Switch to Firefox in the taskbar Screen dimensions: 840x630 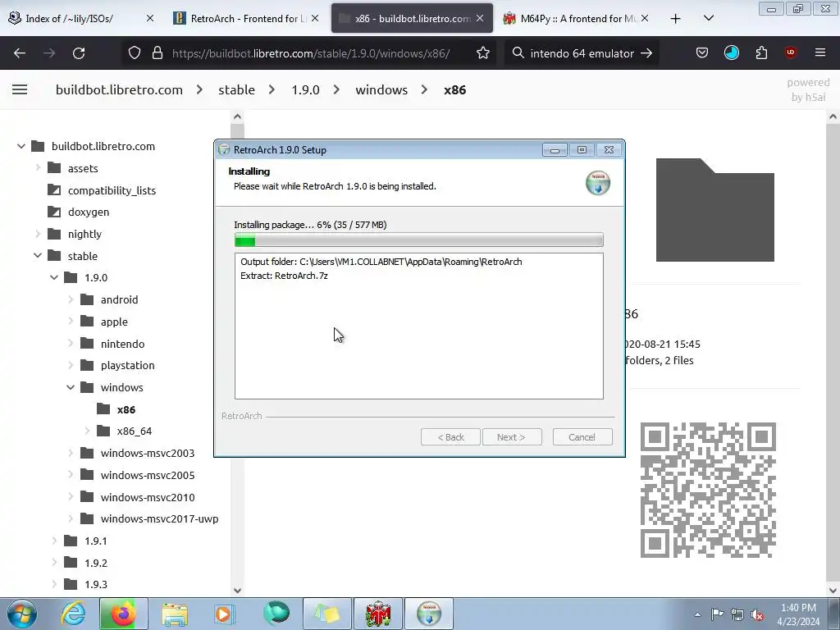pos(123,614)
